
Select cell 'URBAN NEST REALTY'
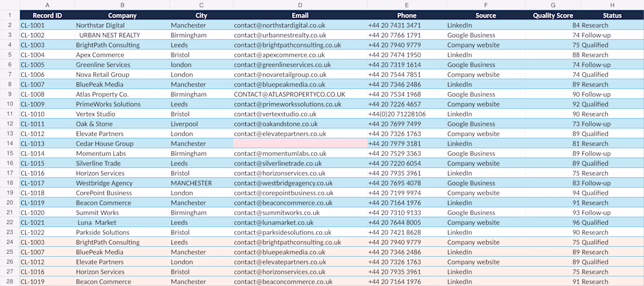pos(122,35)
